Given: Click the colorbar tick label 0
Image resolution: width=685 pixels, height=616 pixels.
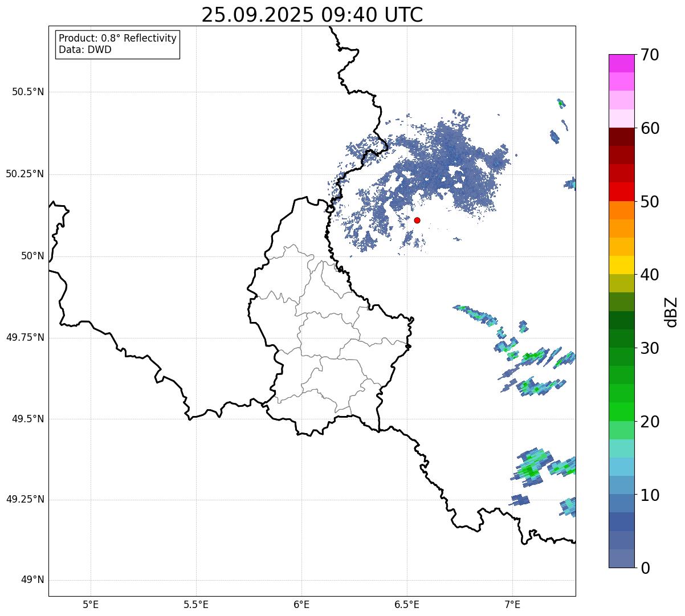Looking at the screenshot, I should click(x=645, y=568).
